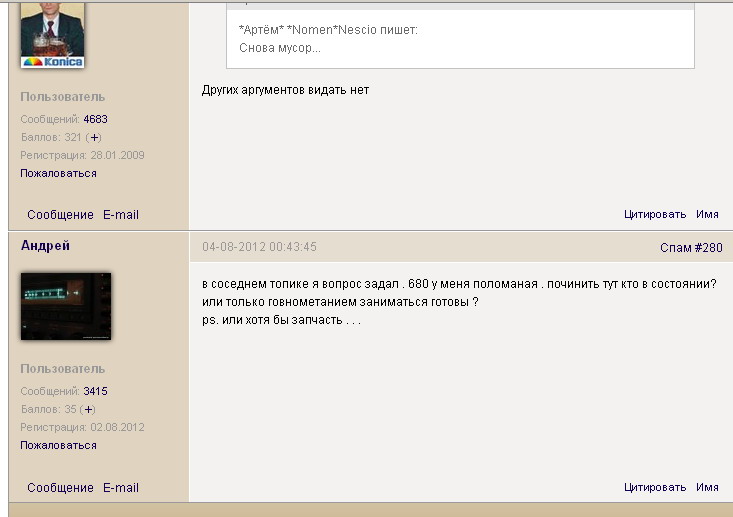Quote Андрей's post with Цитировать
This screenshot has width=733, height=517.
point(655,488)
